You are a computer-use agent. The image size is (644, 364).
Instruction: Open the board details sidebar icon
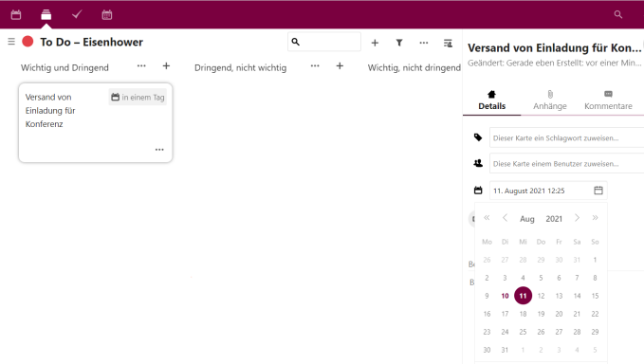(448, 43)
